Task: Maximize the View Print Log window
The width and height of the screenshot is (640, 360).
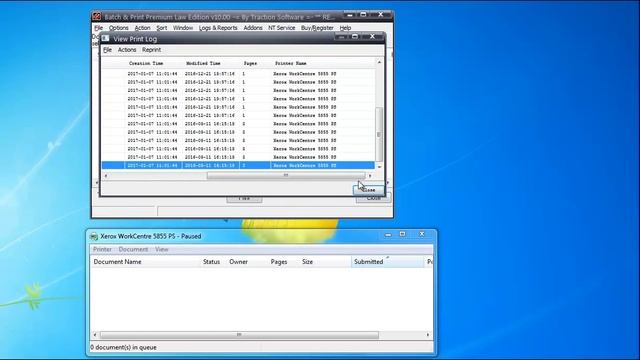Action: [x=355, y=37]
